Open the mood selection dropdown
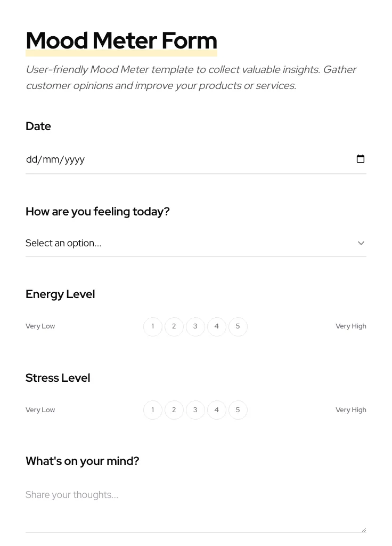Viewport: 392px width, 546px height. (x=160, y=243)
